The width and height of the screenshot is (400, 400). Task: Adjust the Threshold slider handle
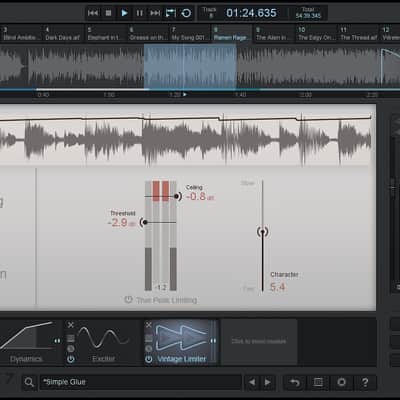144,222
